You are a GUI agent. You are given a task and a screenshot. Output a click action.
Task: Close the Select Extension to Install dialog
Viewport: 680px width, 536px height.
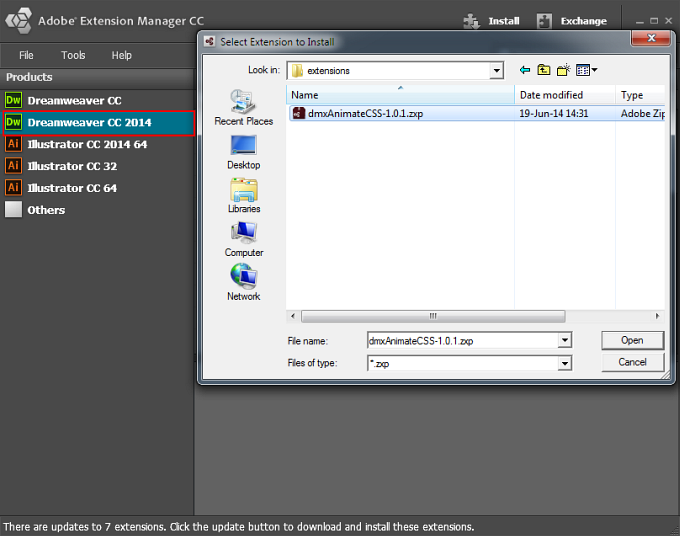pyautogui.click(x=651, y=38)
